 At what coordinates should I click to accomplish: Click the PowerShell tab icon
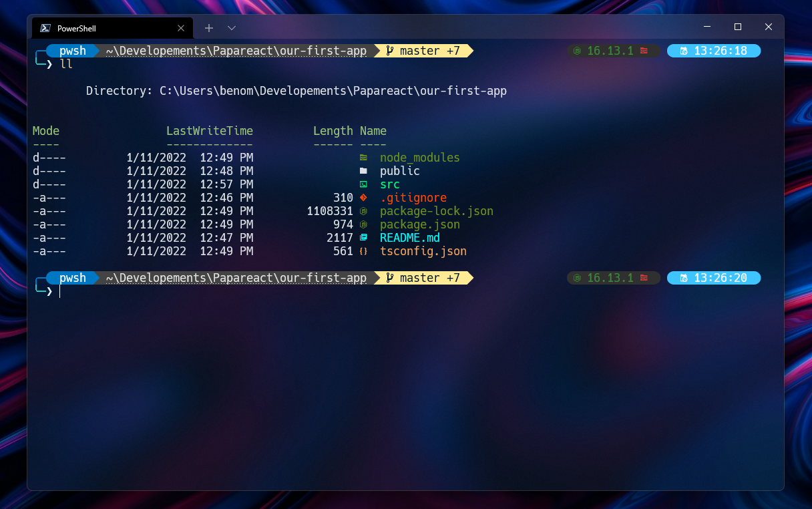[x=45, y=28]
